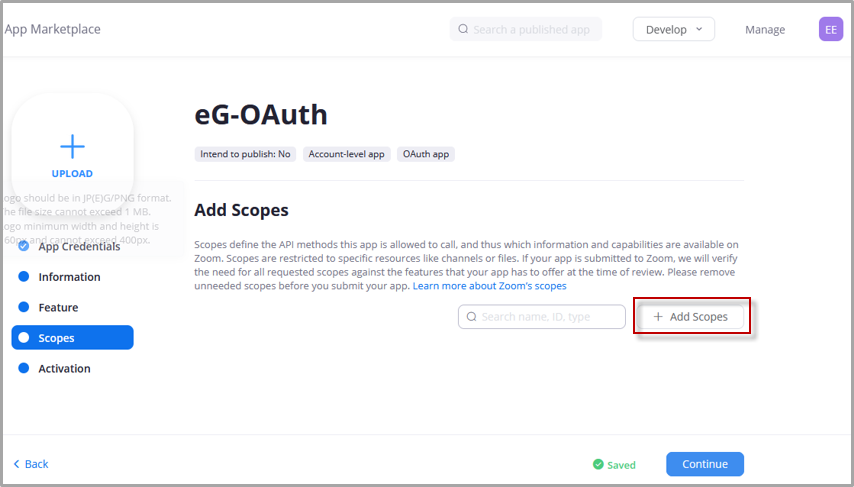The width and height of the screenshot is (854, 487).
Task: Click the Continue button
Action: coord(705,464)
